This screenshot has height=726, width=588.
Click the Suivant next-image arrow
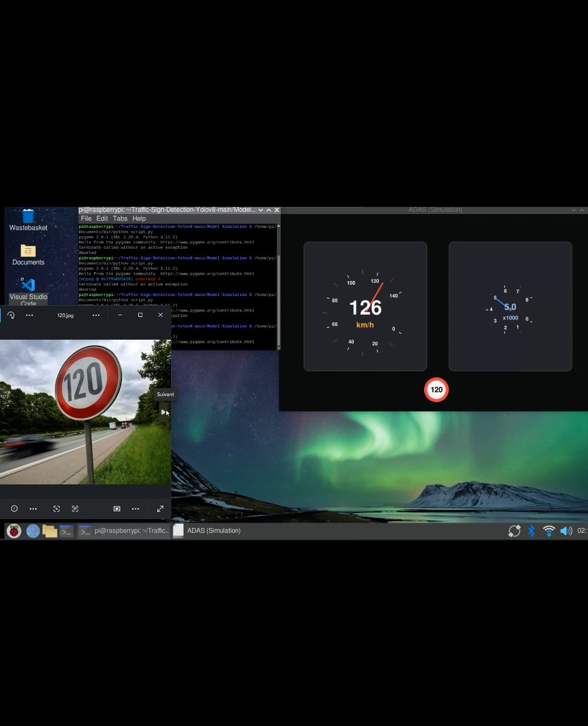click(163, 412)
